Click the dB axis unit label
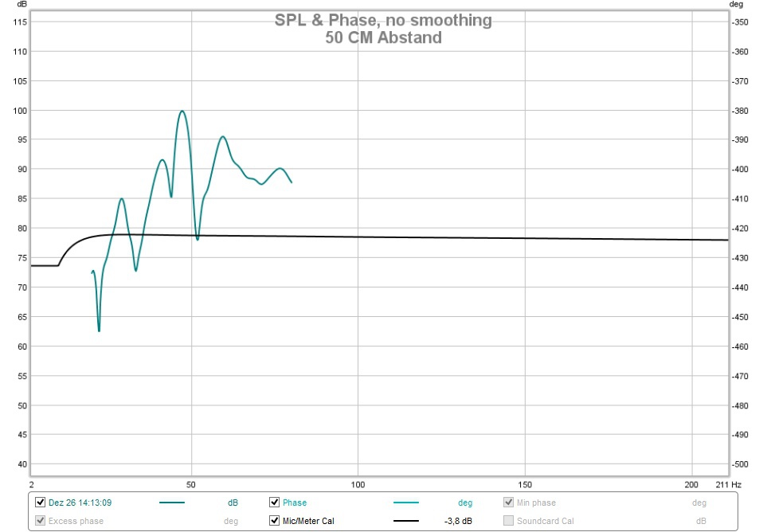Viewport: 767px width, 532px height. [x=22, y=5]
